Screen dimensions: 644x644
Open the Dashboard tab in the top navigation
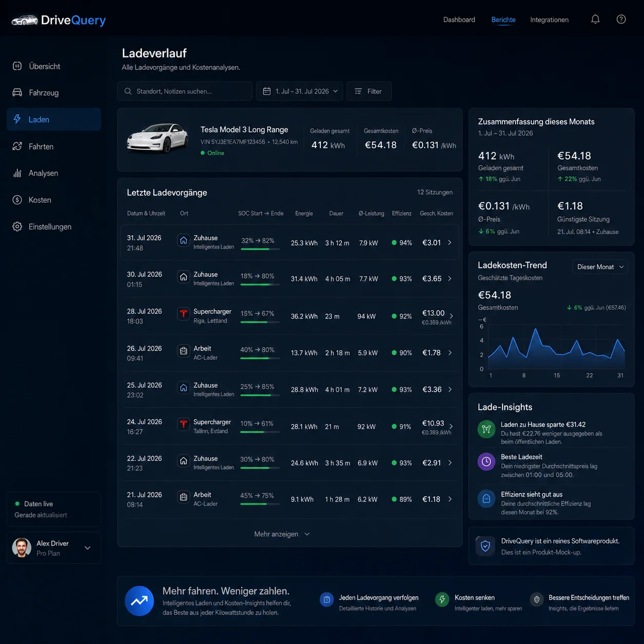pyautogui.click(x=459, y=20)
